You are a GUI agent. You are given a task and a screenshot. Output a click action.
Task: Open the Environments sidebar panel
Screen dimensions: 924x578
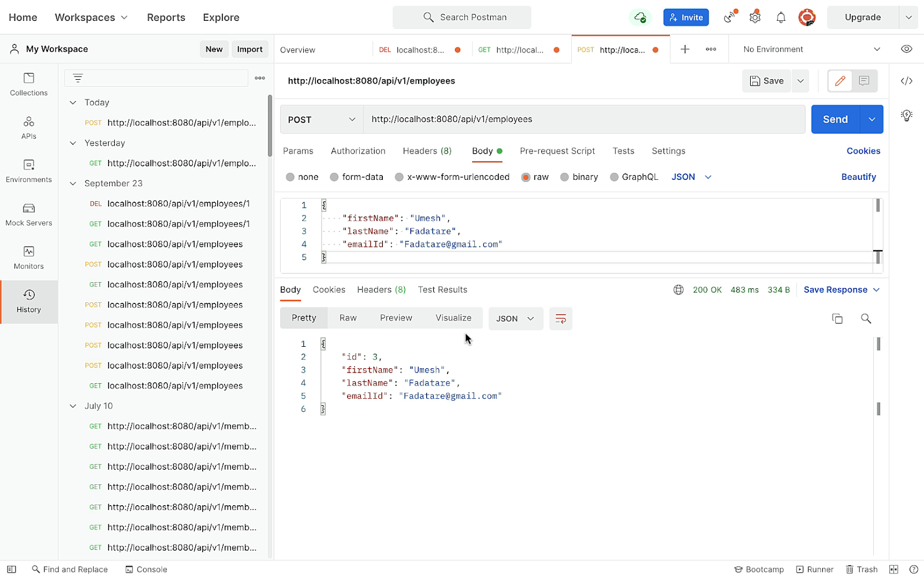[29, 171]
